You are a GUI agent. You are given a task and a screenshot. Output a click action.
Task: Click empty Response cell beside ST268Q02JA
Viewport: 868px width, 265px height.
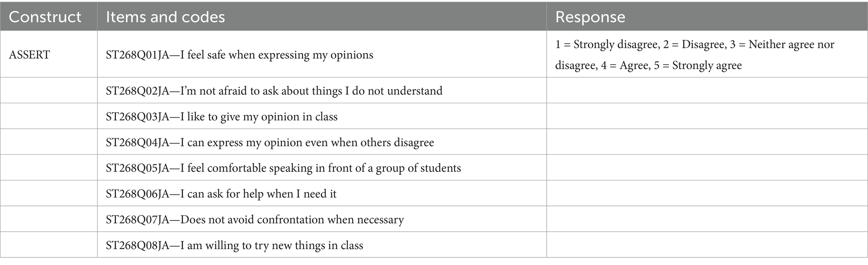pyautogui.click(x=707, y=91)
